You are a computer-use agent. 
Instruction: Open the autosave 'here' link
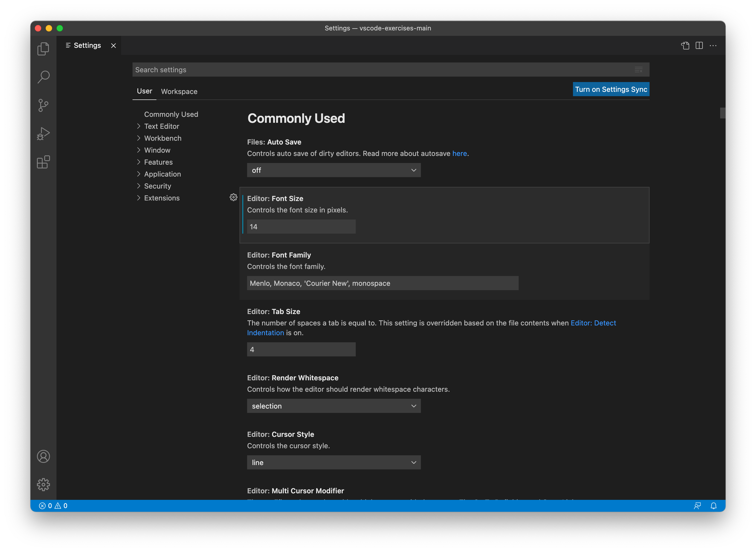[x=459, y=153]
